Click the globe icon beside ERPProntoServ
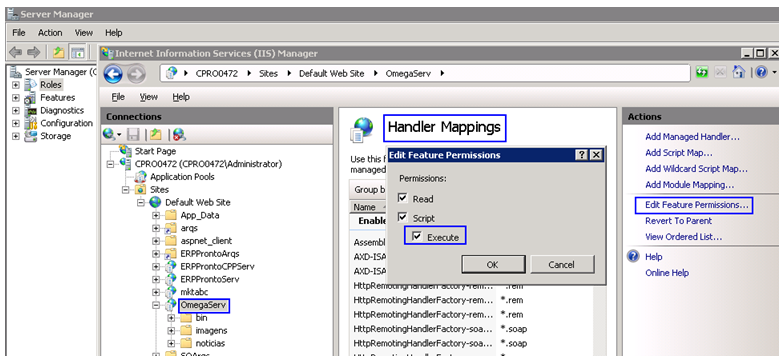 pyautogui.click(x=171, y=279)
